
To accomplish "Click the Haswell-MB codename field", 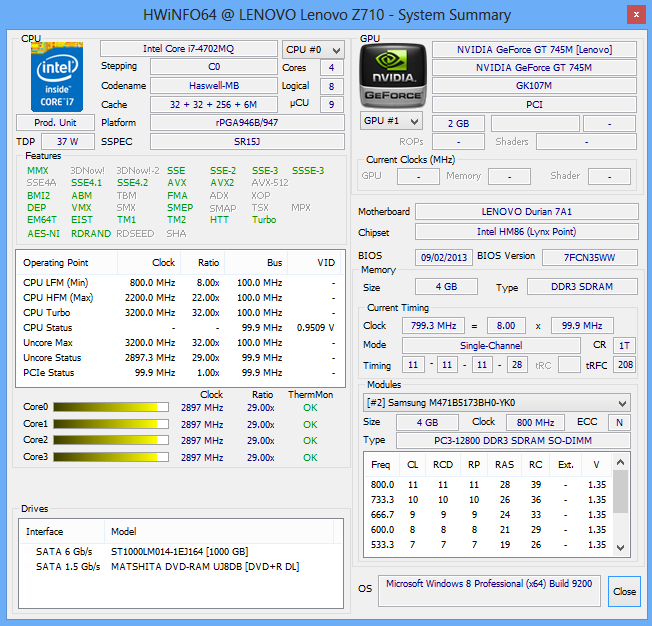I will (x=214, y=86).
